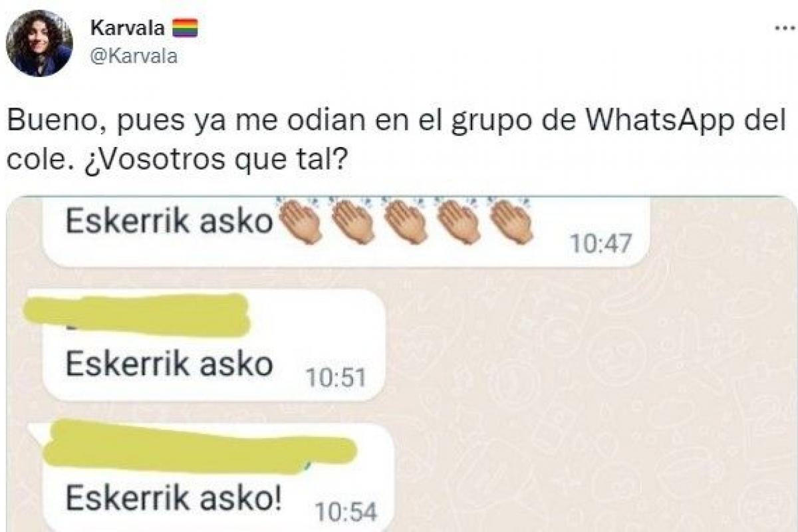
Task: Open the @Karvala handle link
Action: pos(132,57)
